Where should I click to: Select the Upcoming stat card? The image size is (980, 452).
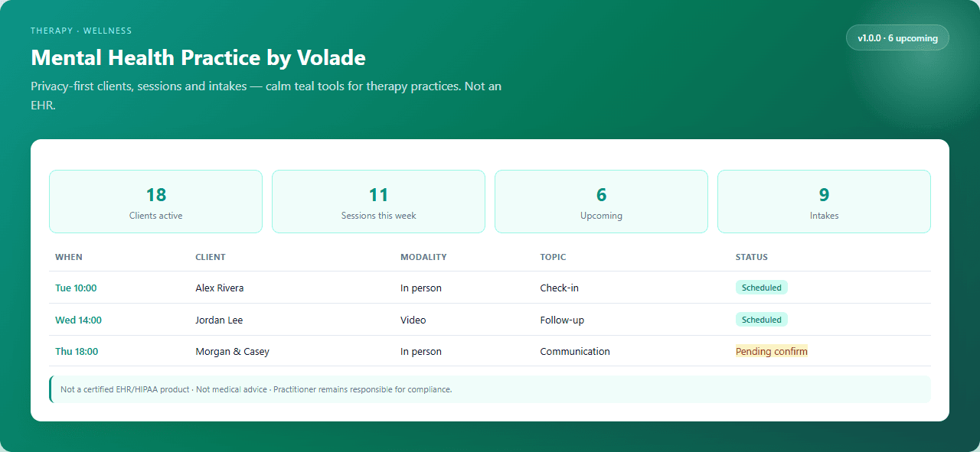click(601, 201)
